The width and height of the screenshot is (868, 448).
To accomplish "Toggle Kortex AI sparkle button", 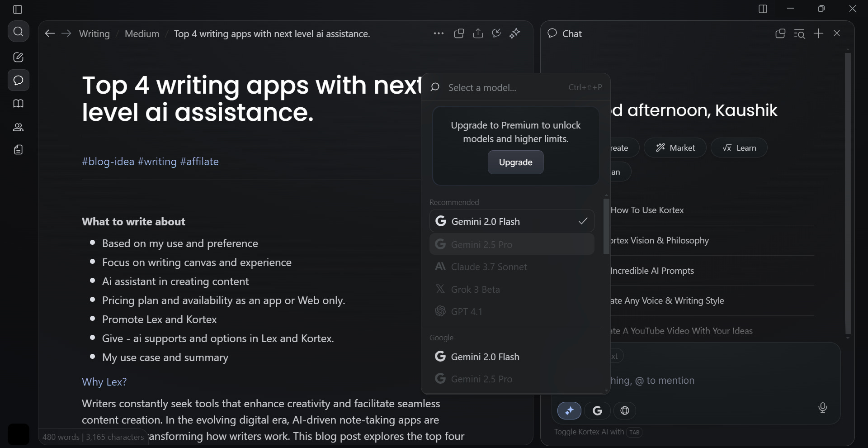I will tap(569, 410).
